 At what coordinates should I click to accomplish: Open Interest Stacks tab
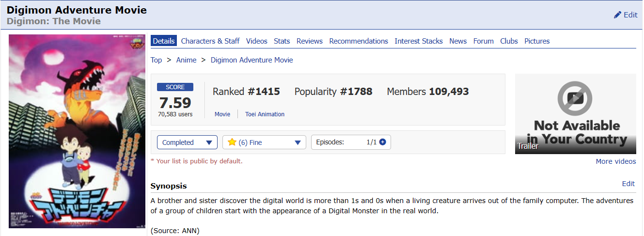pos(419,41)
